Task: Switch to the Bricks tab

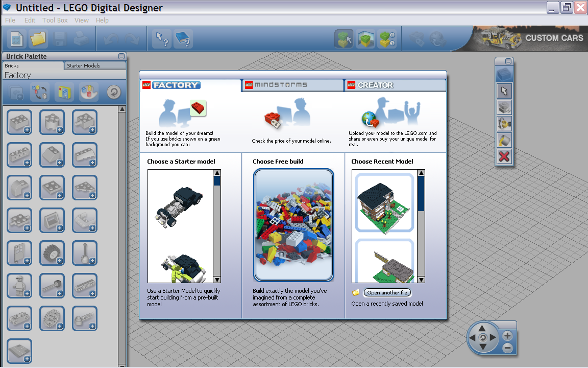Action: tap(33, 66)
